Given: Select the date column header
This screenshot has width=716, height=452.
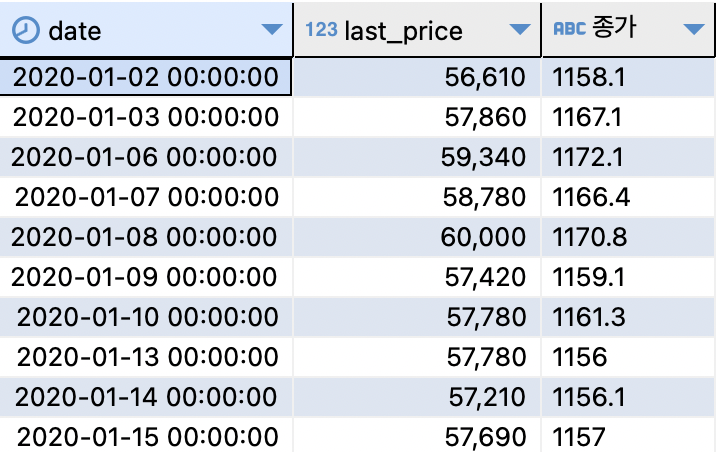Looking at the screenshot, I should (x=146, y=30).
